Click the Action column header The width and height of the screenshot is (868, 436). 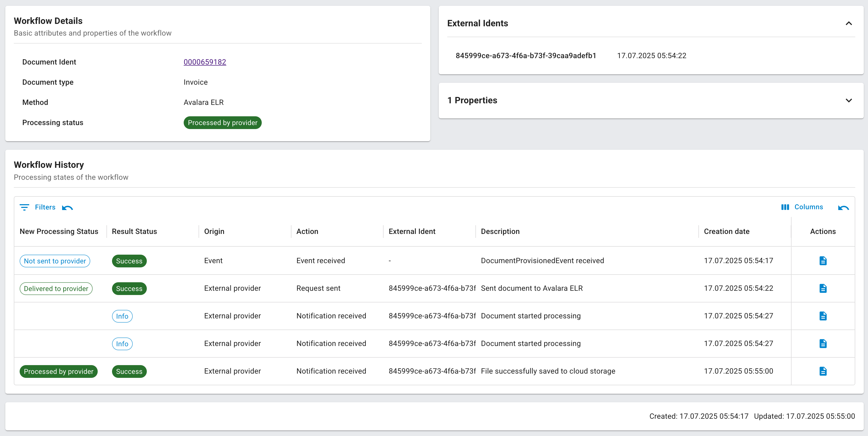[307, 232]
